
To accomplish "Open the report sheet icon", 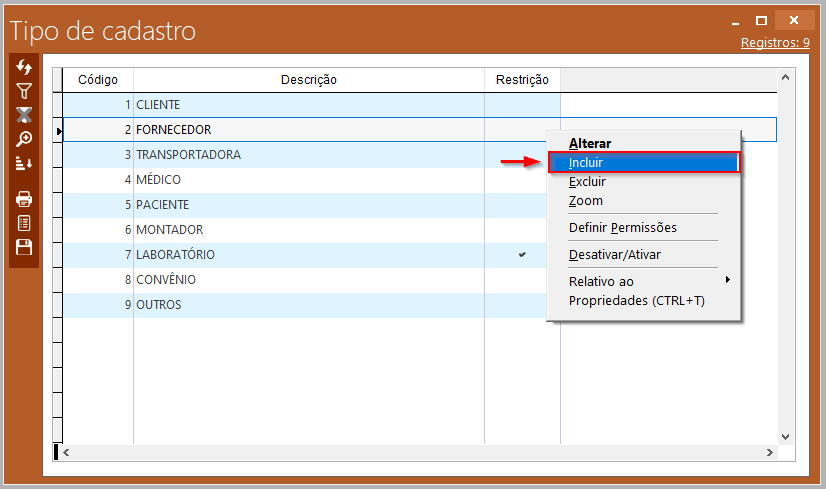I will click(x=24, y=223).
